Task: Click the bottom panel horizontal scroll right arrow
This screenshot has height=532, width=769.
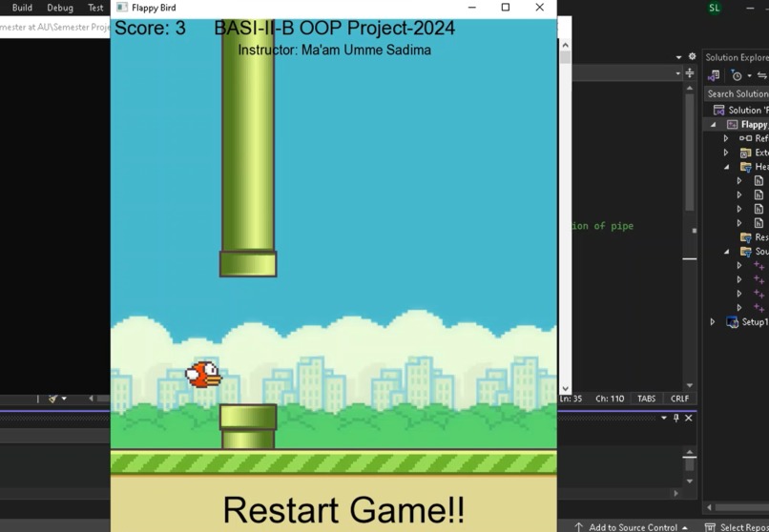Action: [676, 493]
